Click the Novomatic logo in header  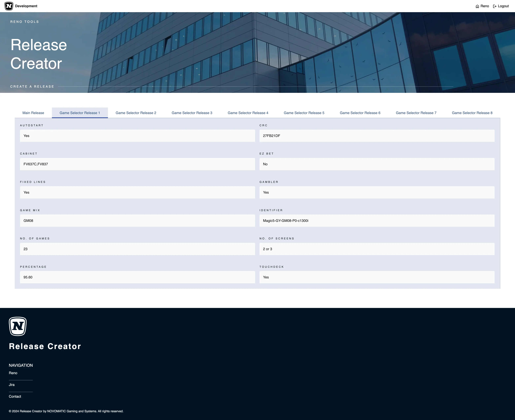pos(9,6)
